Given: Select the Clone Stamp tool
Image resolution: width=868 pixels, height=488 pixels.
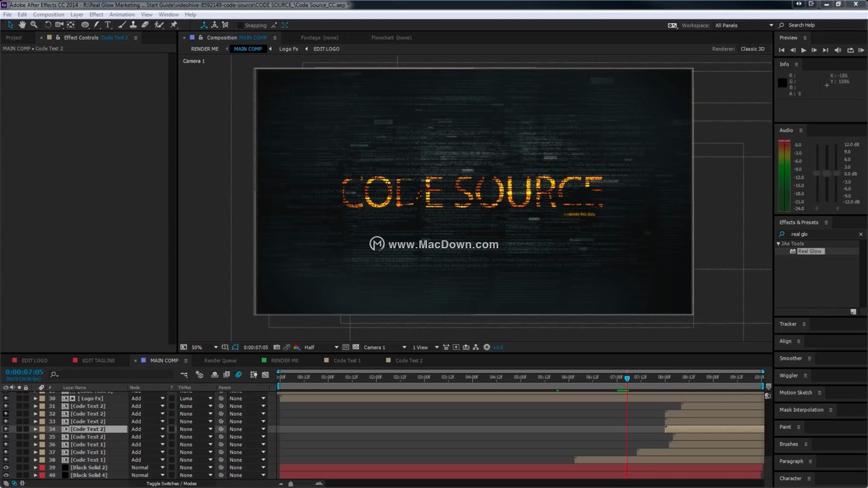Looking at the screenshot, I should 133,25.
